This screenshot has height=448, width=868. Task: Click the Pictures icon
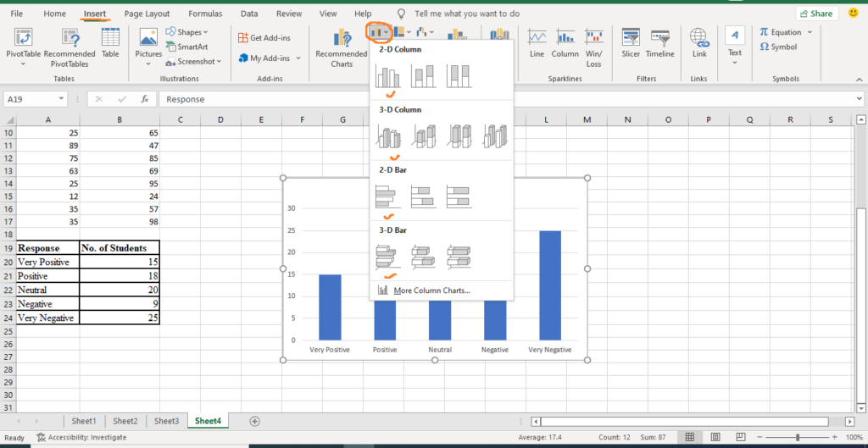pos(148,37)
